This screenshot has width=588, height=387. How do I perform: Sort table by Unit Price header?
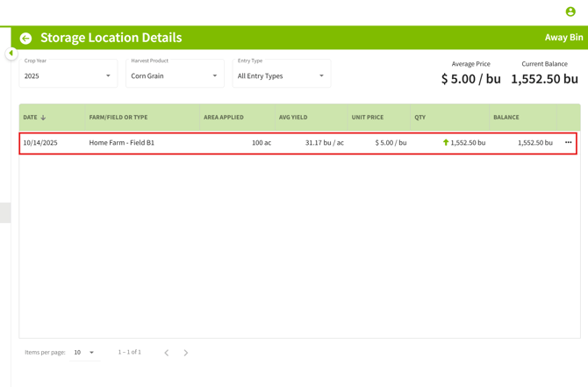click(368, 118)
